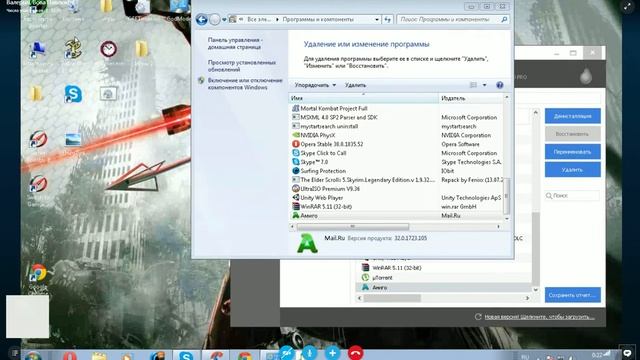Click the blue button below Восстановить in the uninstaller
This screenshot has height=360, width=640.
[572, 151]
